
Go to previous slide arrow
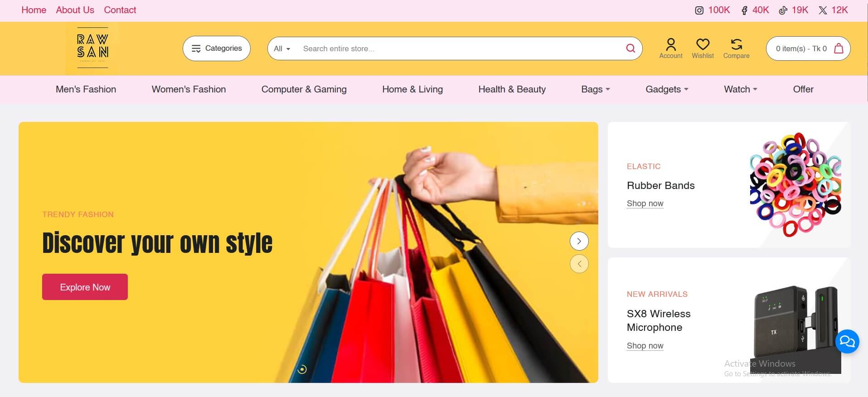click(579, 264)
